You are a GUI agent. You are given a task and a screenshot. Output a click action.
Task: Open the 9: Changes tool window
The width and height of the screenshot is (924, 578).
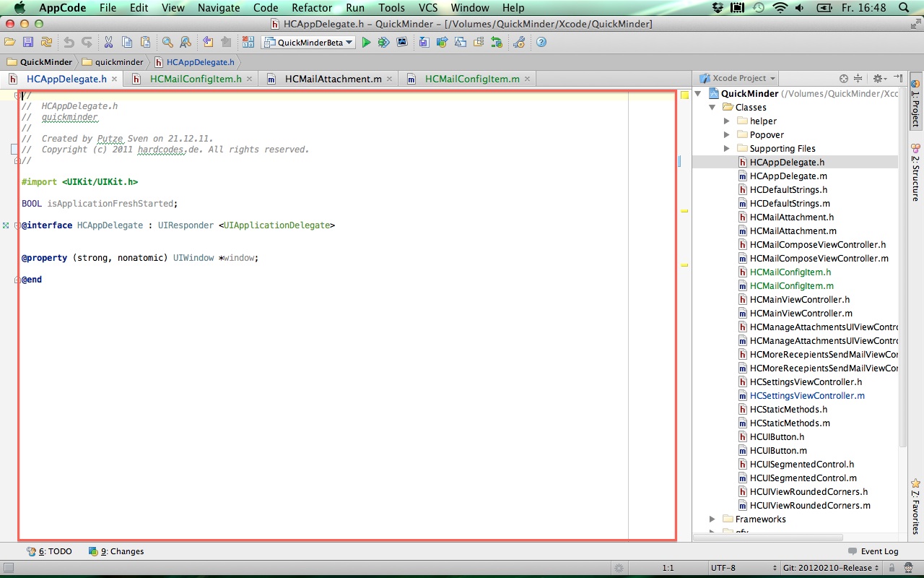point(116,551)
